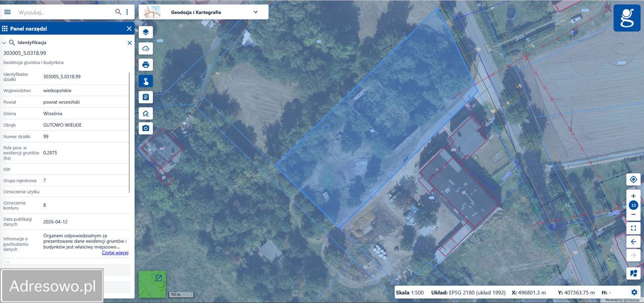Open the terrain basemap thumbnail
The height and width of the screenshot is (303, 644).
[x=152, y=284]
